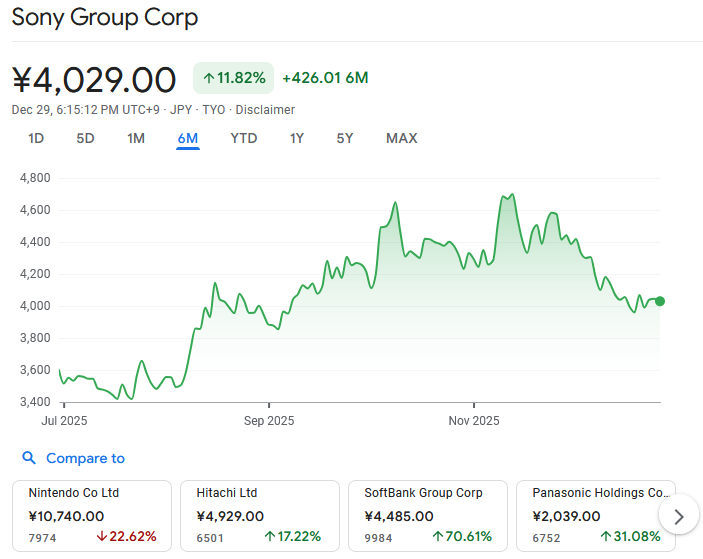703x559 pixels.
Task: Open the Disclaimer link
Action: (265, 110)
